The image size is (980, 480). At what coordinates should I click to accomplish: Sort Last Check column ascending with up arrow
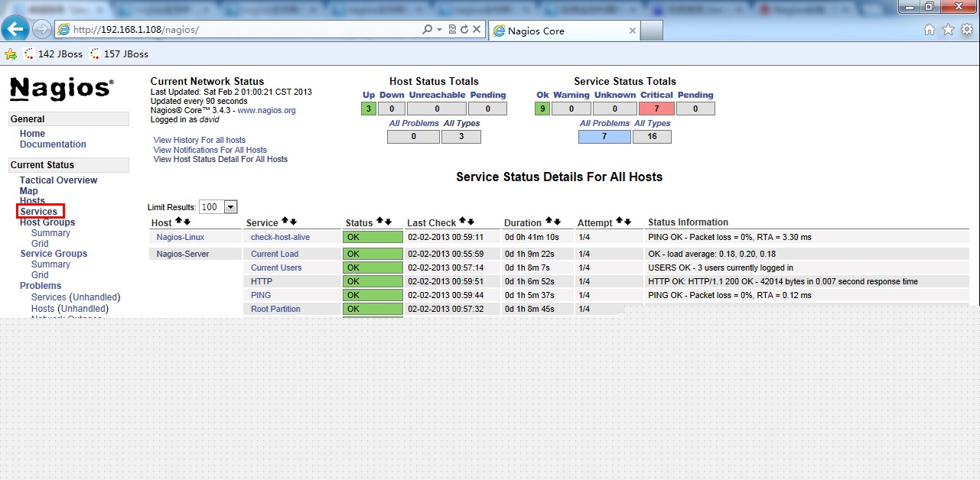[x=462, y=222]
